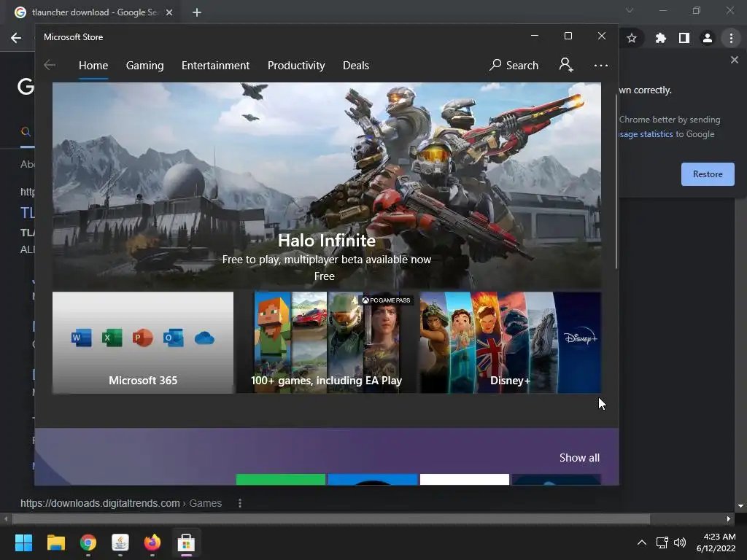Viewport: 747px width, 560px height.
Task: Click Java app icon in taskbar
Action: point(120,542)
